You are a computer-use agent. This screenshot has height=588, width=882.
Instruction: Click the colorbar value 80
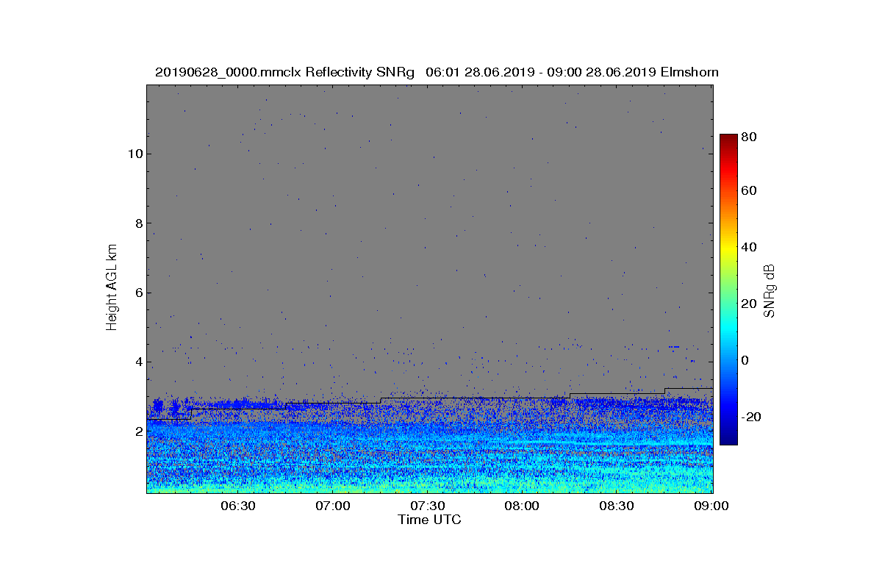click(750, 137)
